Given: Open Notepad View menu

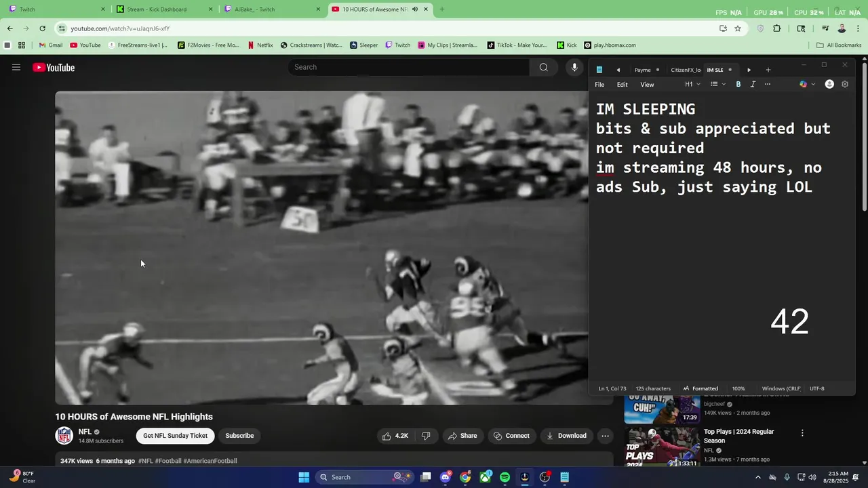Looking at the screenshot, I should (x=648, y=85).
